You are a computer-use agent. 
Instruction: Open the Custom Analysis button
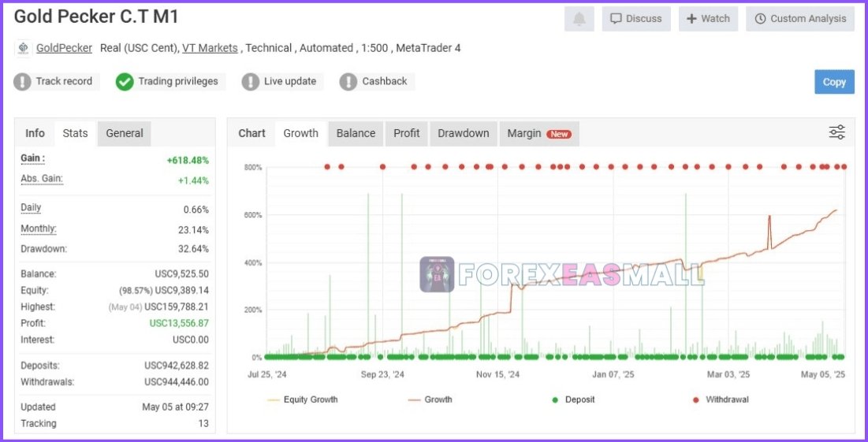tap(800, 19)
